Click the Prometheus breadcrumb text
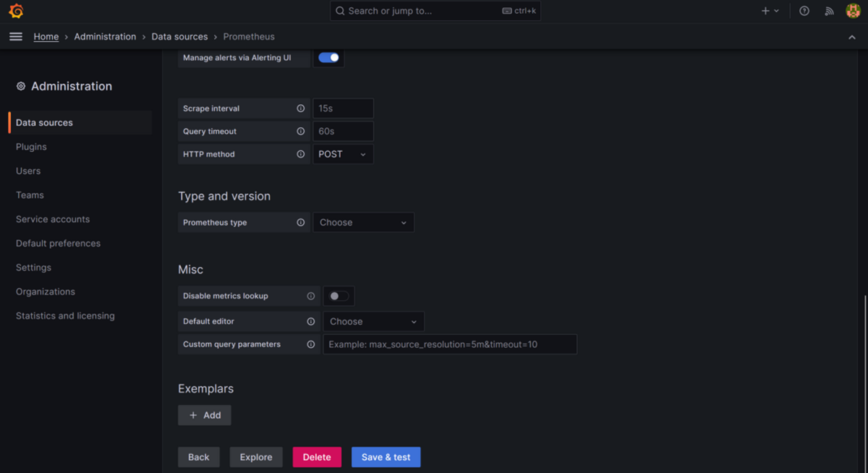Screen dimensions: 868x473 click(x=249, y=37)
